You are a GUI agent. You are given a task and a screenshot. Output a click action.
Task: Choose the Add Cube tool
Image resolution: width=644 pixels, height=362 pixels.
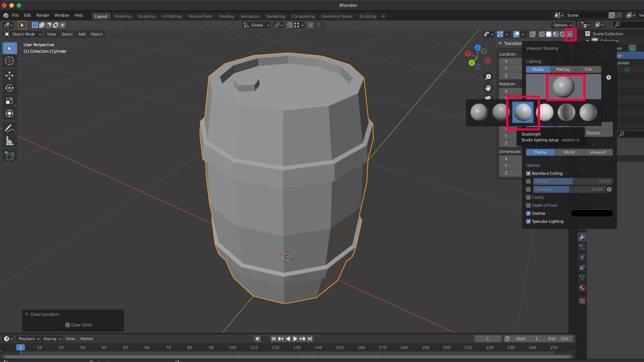[x=9, y=156]
